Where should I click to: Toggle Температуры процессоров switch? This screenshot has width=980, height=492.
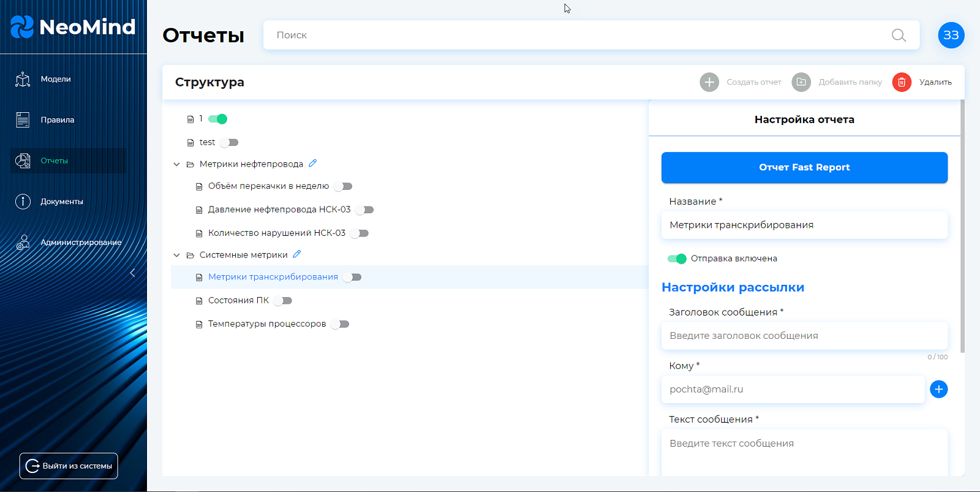[340, 324]
